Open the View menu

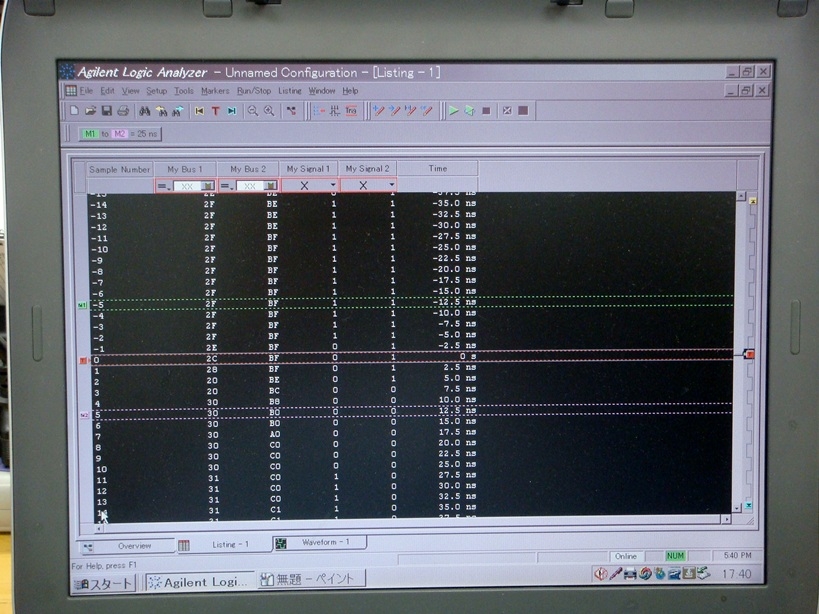(x=131, y=91)
